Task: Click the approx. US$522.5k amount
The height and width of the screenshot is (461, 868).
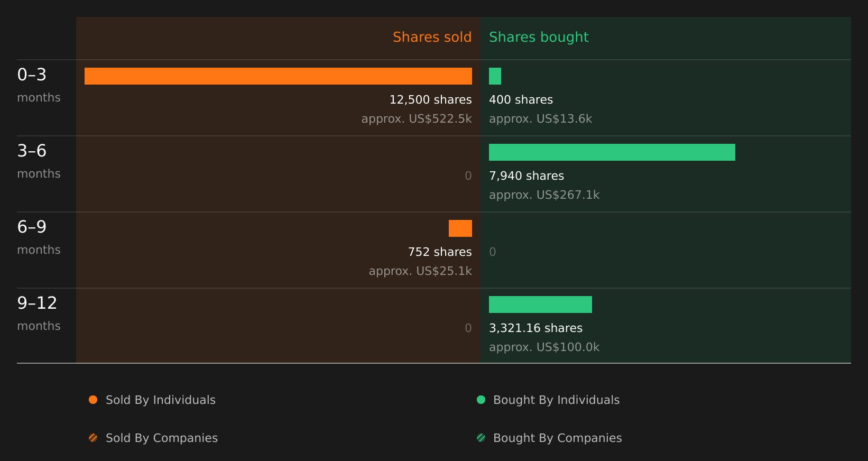Action: (417, 118)
